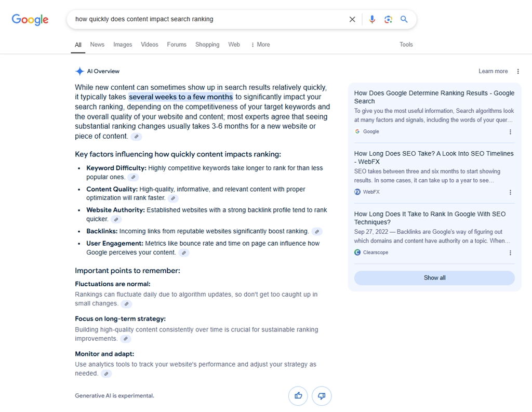Click the 'Generative AI is experimental.' text
Viewport: 532px width, 412px height.
pyautogui.click(x=115, y=396)
